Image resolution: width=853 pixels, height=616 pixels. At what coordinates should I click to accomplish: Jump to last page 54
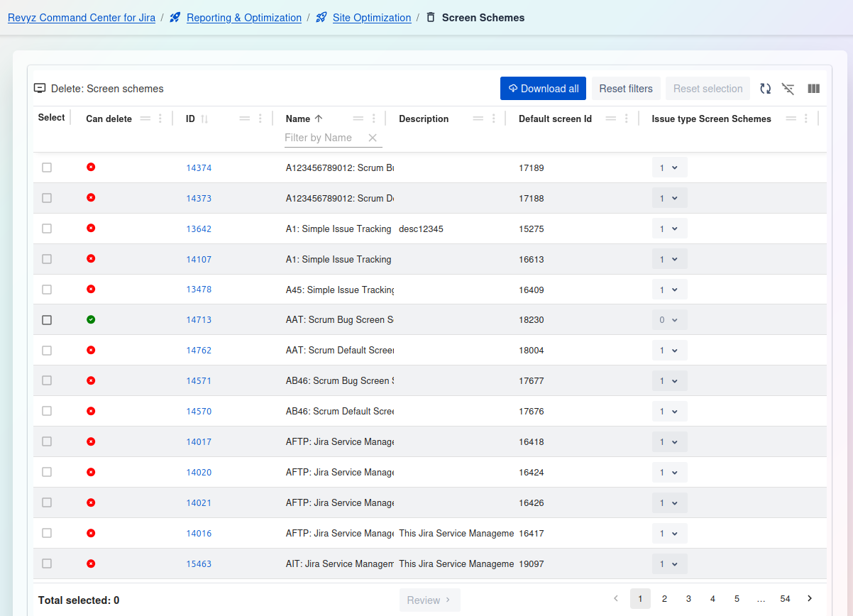click(785, 599)
